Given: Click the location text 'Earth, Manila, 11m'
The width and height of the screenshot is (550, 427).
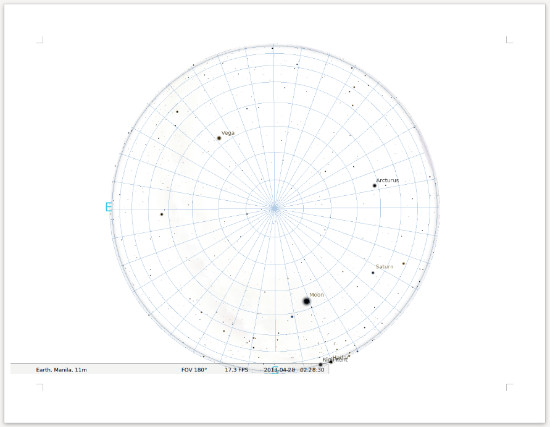Looking at the screenshot, I should click(61, 370).
